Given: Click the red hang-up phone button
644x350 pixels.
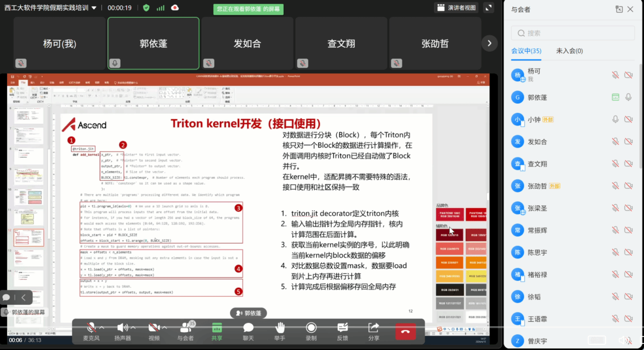Looking at the screenshot, I should pyautogui.click(x=405, y=331).
